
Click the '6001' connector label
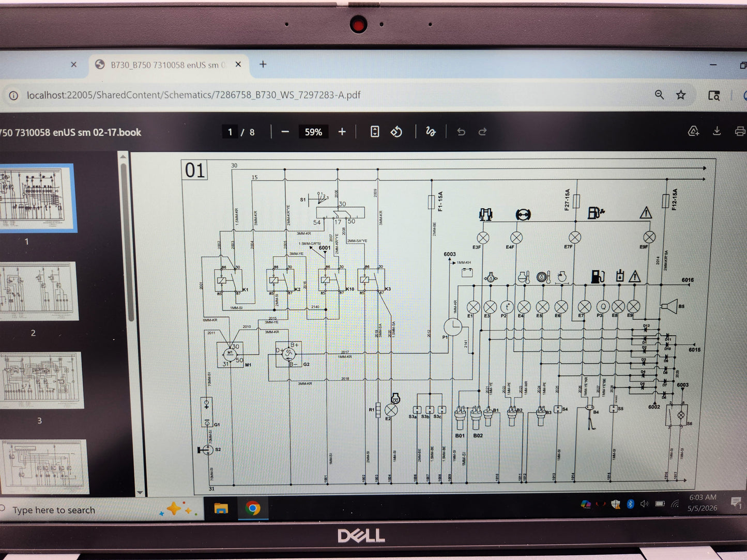pos(325,248)
